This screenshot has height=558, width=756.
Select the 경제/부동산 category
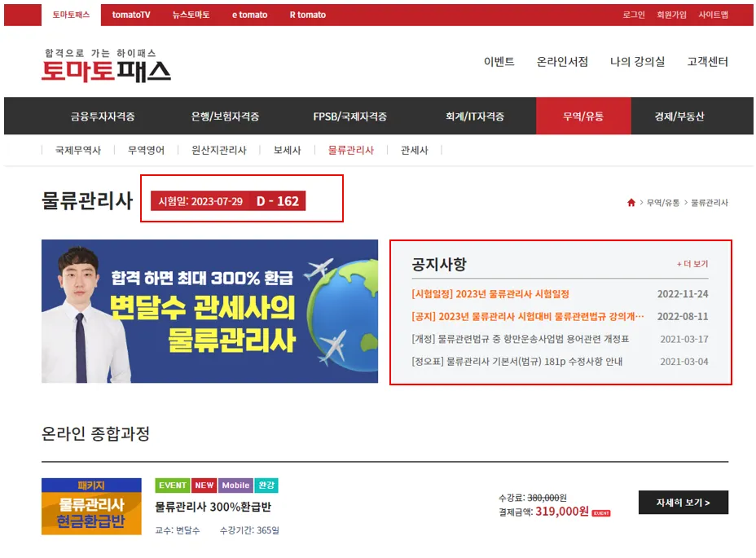[679, 116]
